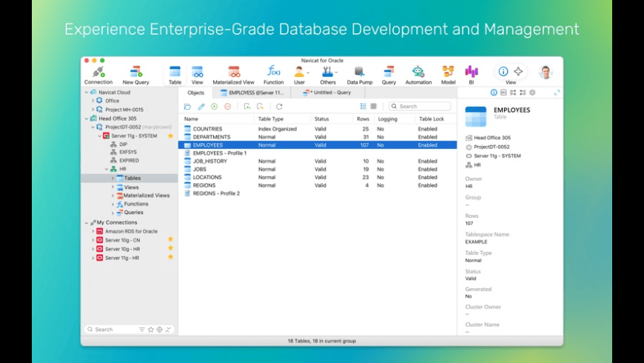Select the Table toolbar button
644x363 pixels.
[175, 76]
